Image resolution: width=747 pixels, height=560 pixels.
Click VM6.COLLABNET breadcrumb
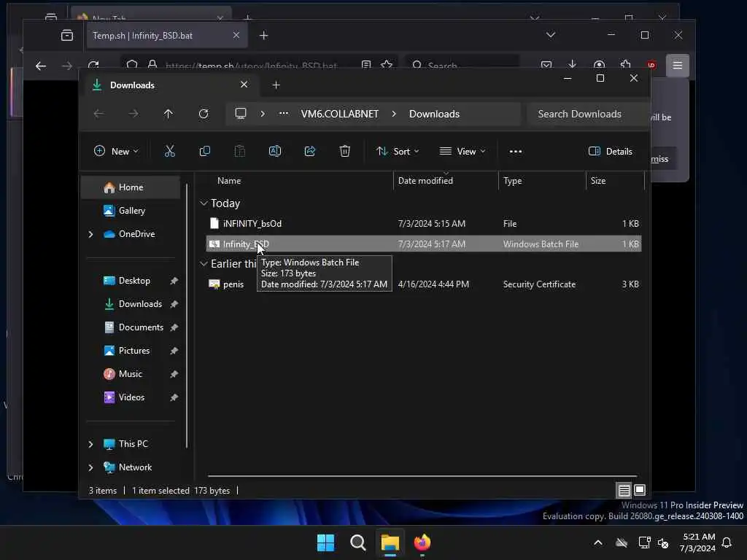[x=340, y=114]
